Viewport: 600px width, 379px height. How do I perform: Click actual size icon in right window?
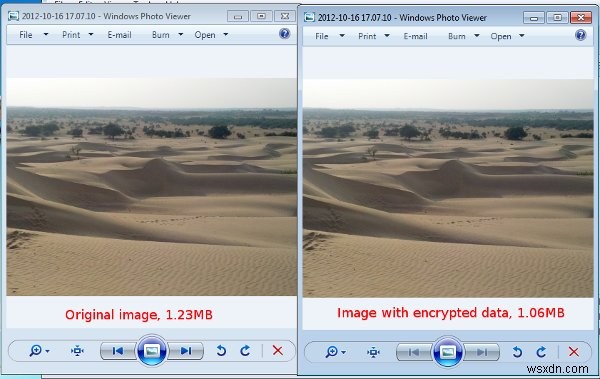pyautogui.click(x=373, y=352)
